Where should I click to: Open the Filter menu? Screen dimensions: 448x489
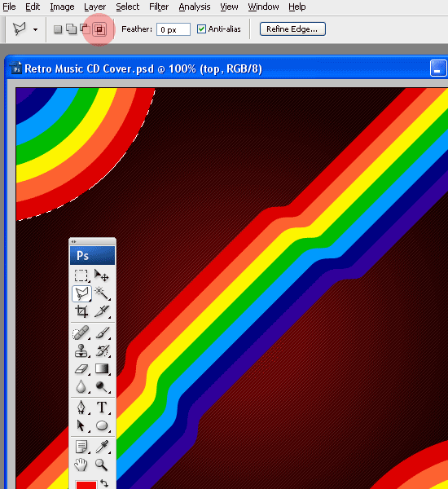159,7
